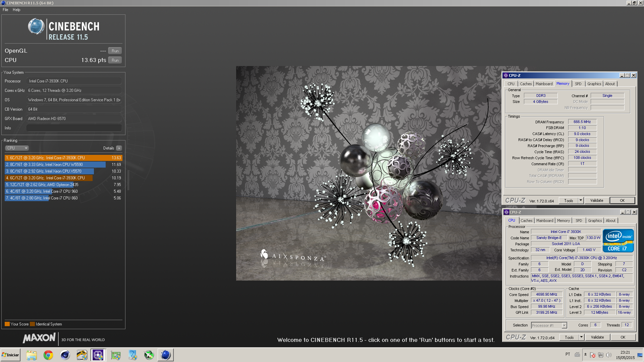Click the Cinebench blue sphere taskbar icon
The image size is (644, 362).
(x=166, y=355)
